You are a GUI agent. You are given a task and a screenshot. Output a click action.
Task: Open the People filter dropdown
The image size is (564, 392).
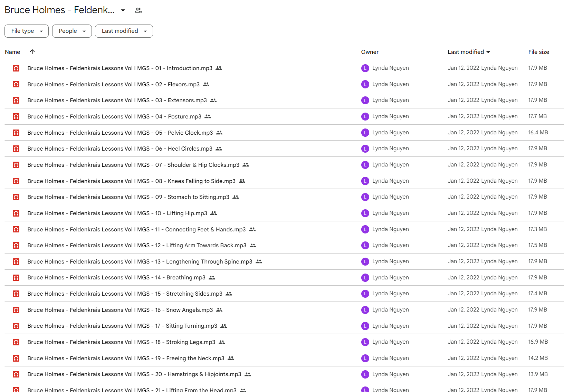click(x=72, y=31)
